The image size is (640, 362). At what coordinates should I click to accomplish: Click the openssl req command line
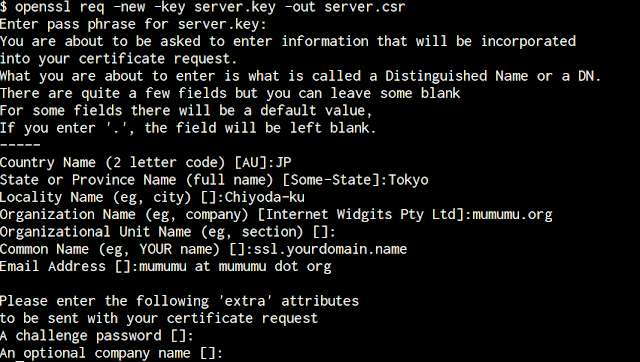(203, 7)
